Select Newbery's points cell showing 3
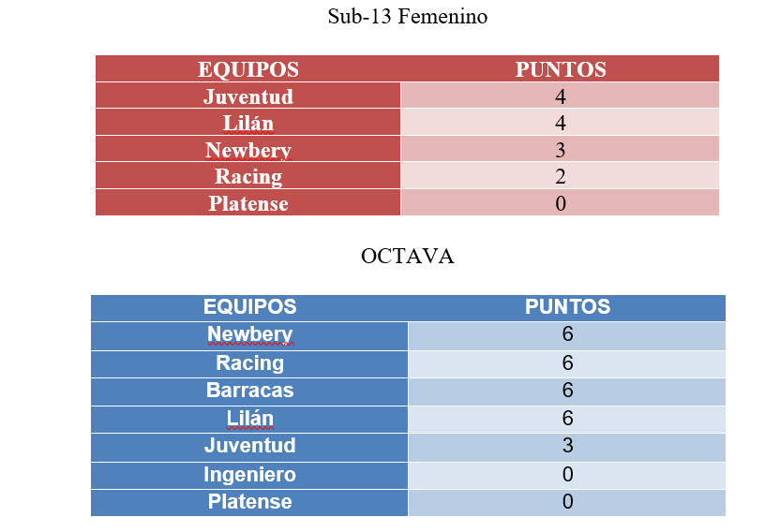The height and width of the screenshot is (532, 780). pos(560,149)
